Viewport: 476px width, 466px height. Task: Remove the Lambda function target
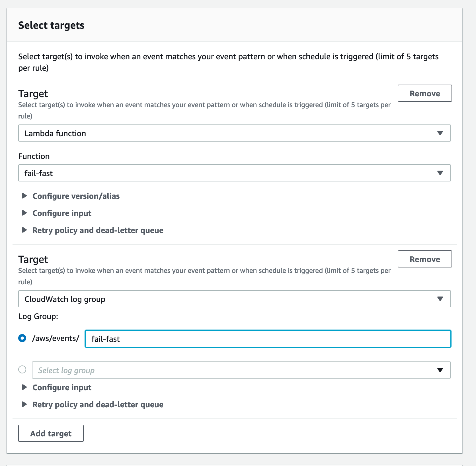point(424,93)
